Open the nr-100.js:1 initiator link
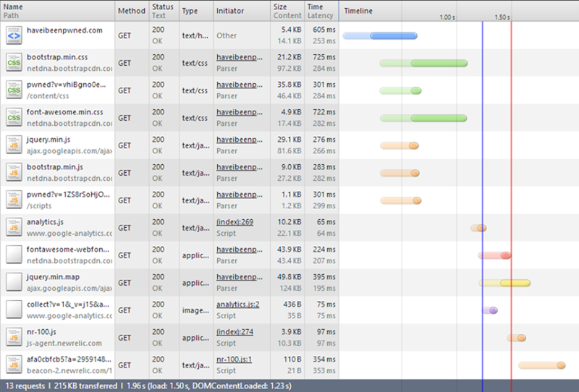Screen dimensions: 579x392 coord(234,359)
